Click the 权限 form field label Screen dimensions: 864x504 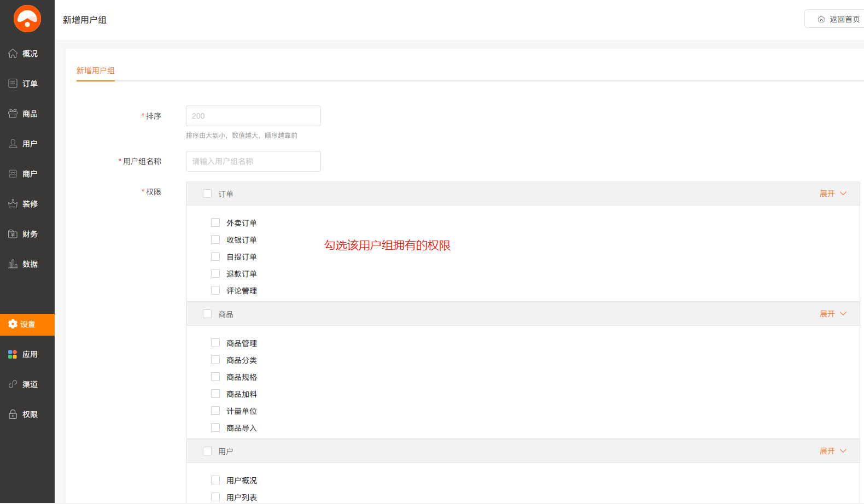tap(154, 192)
